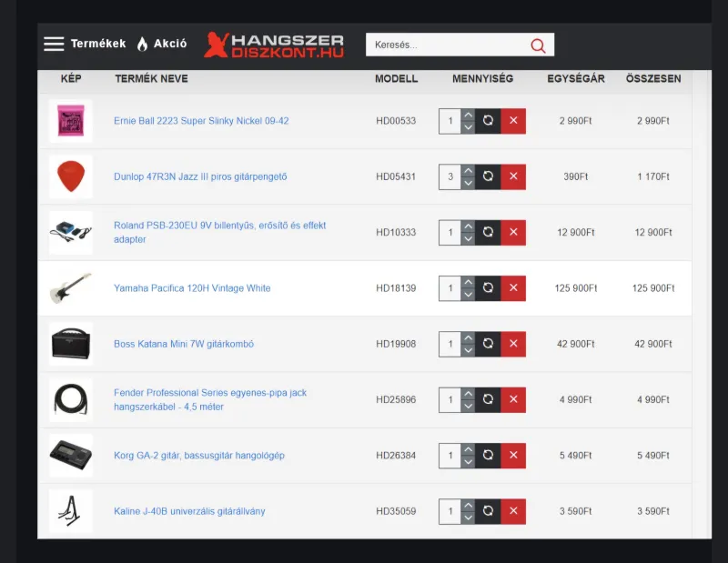
Task: Remove Kaline J-40B guitar stand
Action: click(x=513, y=511)
